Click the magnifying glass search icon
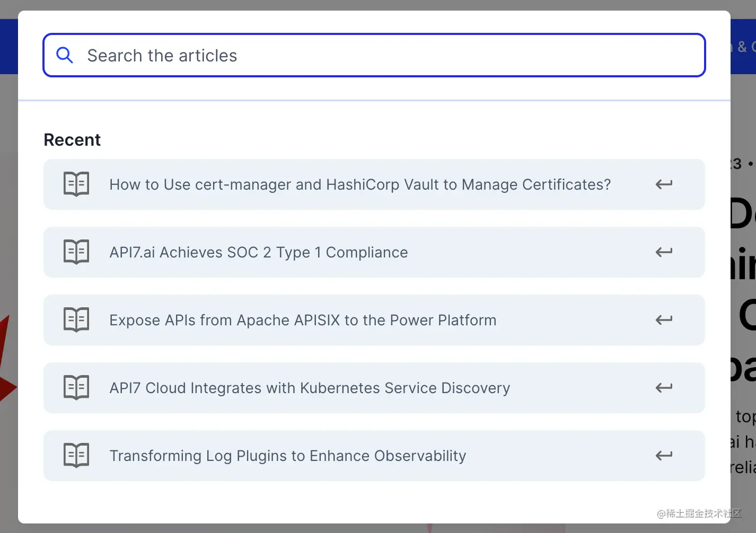Image resolution: width=756 pixels, height=533 pixels. [x=64, y=55]
